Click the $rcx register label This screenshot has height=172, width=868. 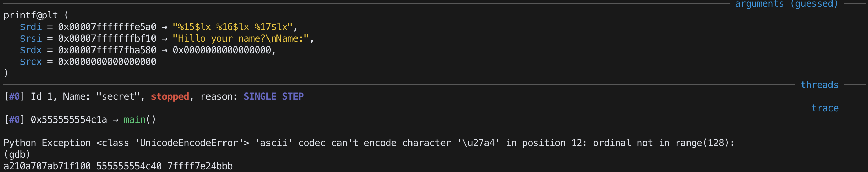tap(31, 62)
